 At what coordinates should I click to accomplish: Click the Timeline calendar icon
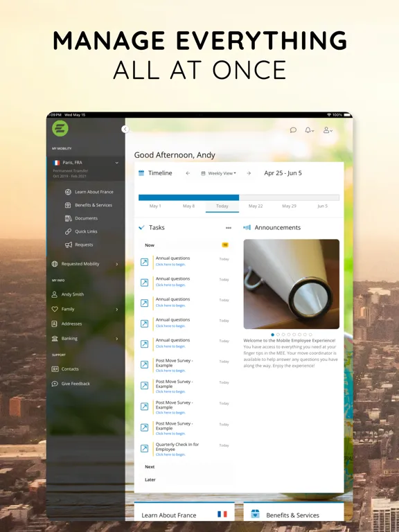pos(141,173)
